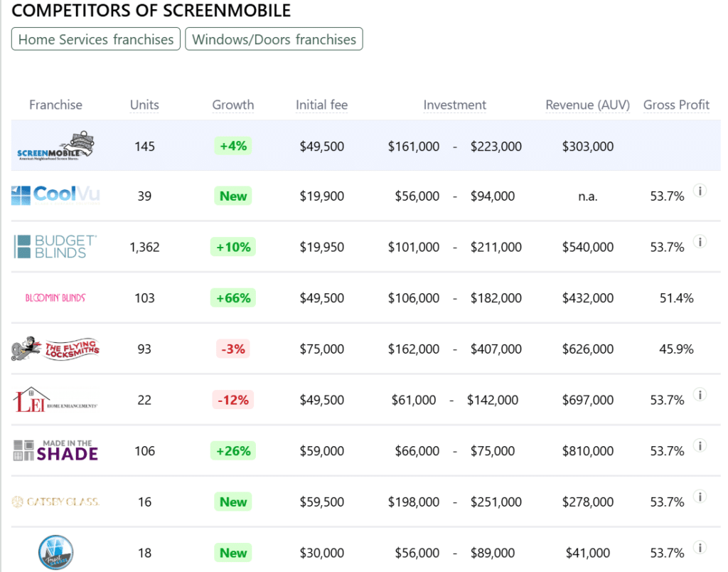Select the 1,362 units value

144,247
